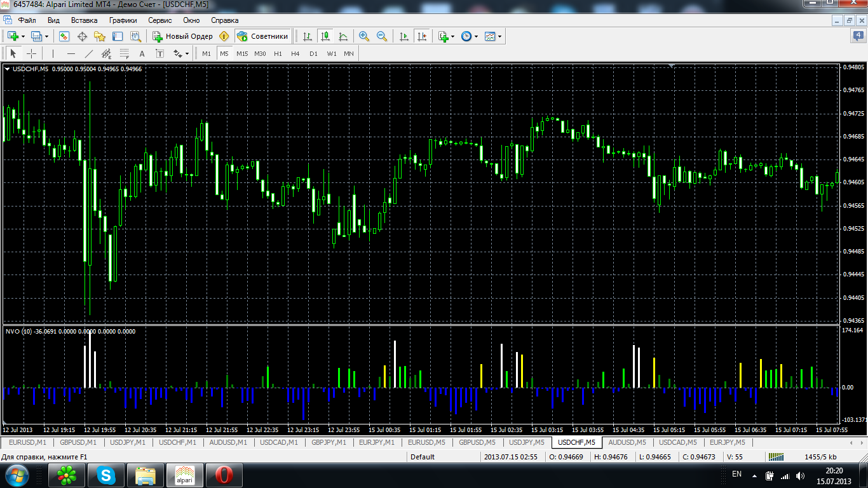Open the Сервис menu
Screen dimensions: 868x488
160,20
